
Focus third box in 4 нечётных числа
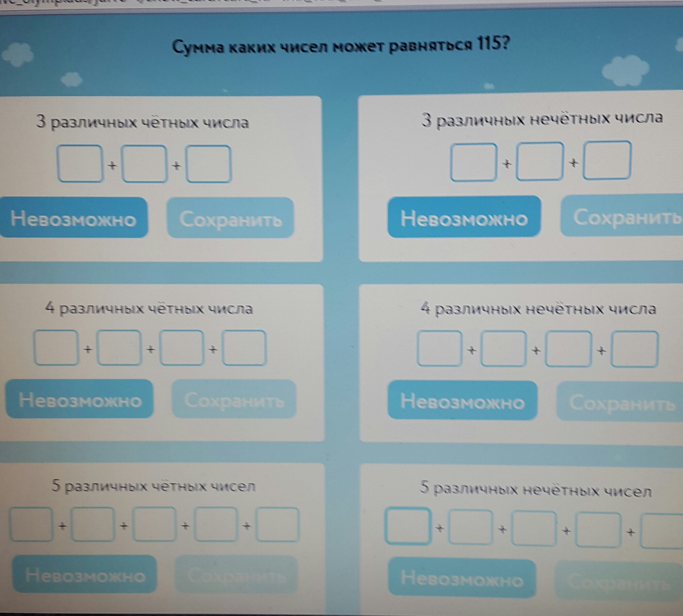[x=568, y=349]
